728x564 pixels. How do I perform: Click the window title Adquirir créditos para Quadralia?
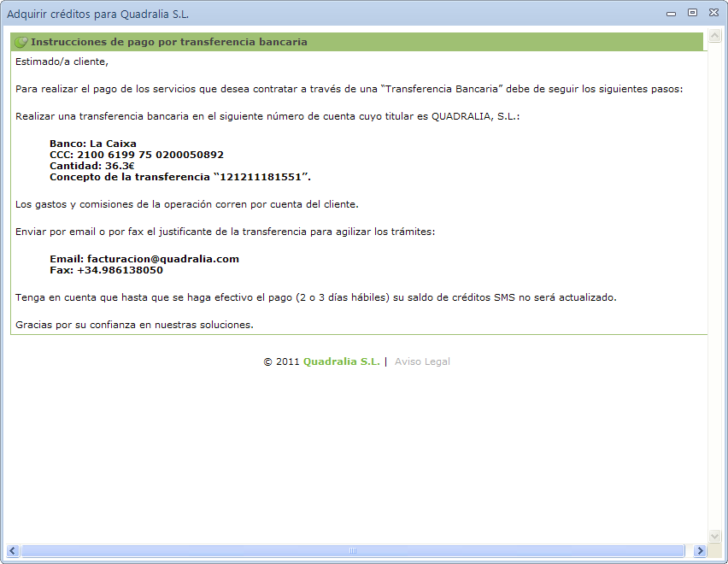(x=98, y=14)
